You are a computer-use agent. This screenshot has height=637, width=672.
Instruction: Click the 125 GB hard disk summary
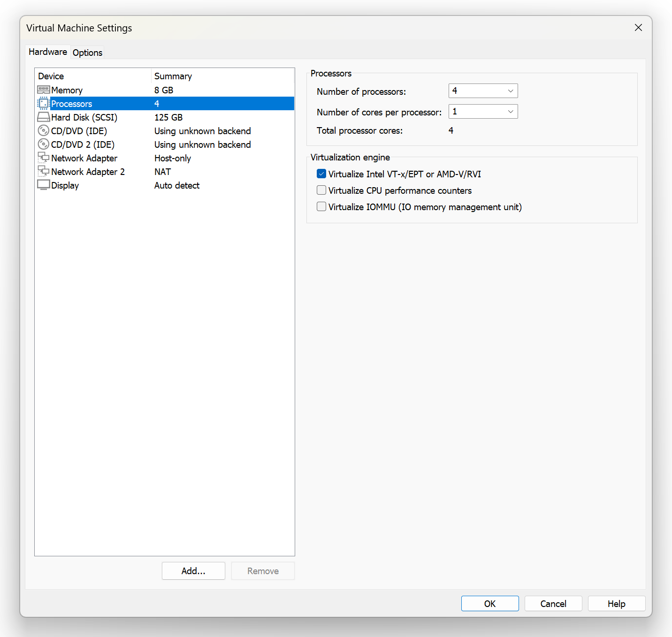(168, 117)
